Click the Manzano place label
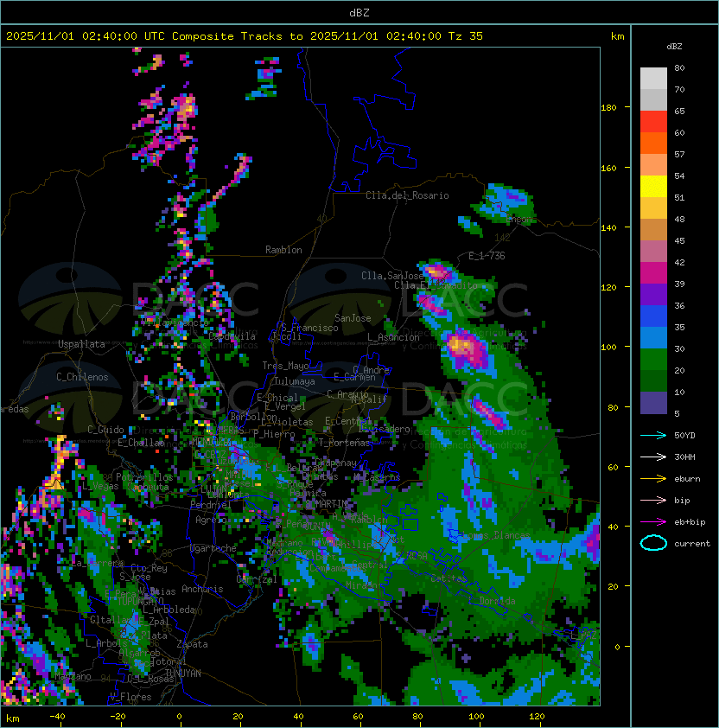The image size is (719, 728). (x=73, y=676)
